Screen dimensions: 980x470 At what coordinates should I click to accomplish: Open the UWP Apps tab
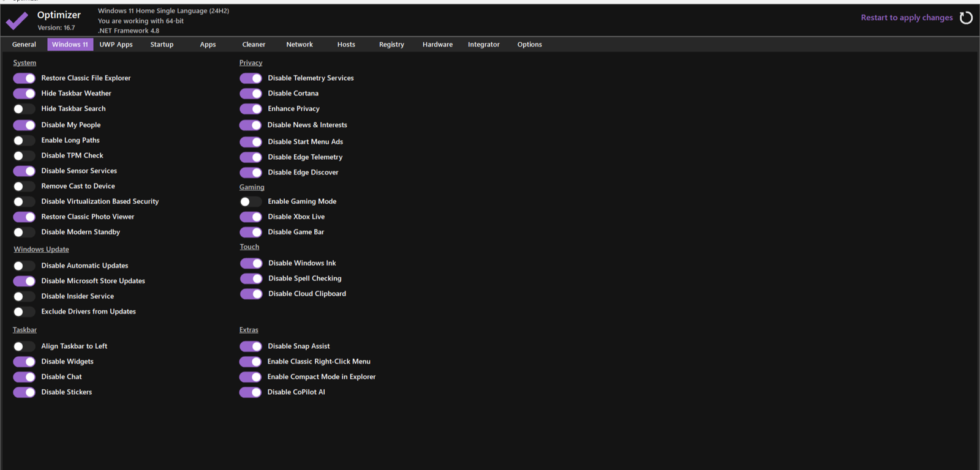click(x=116, y=45)
